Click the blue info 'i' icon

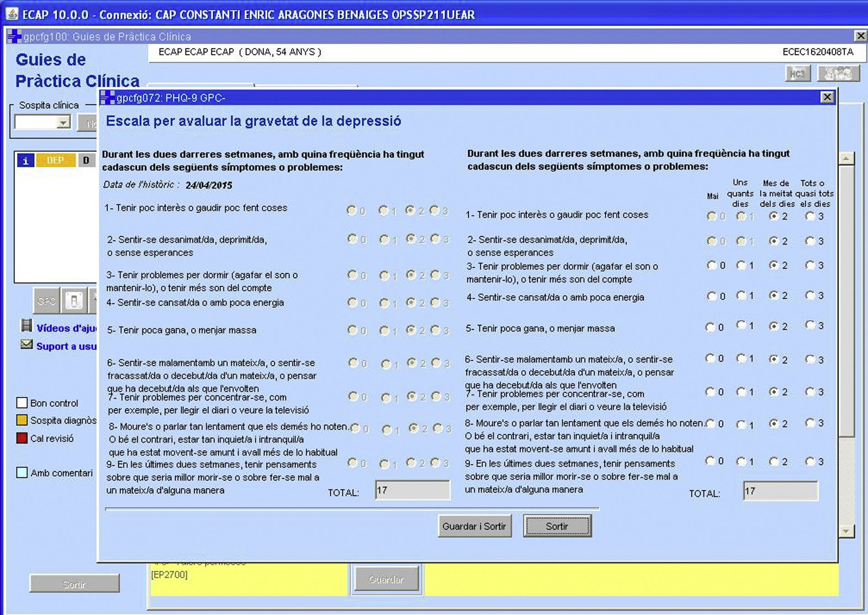pyautogui.click(x=26, y=160)
